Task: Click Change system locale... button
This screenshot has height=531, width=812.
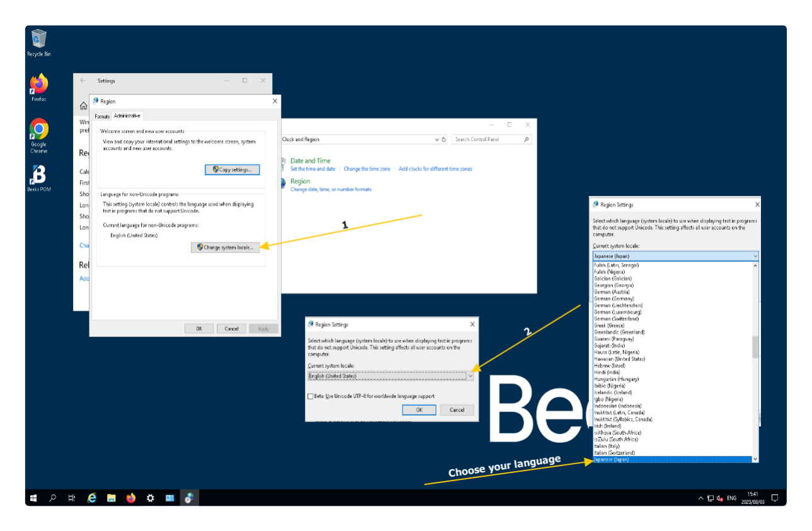Action: (226, 248)
